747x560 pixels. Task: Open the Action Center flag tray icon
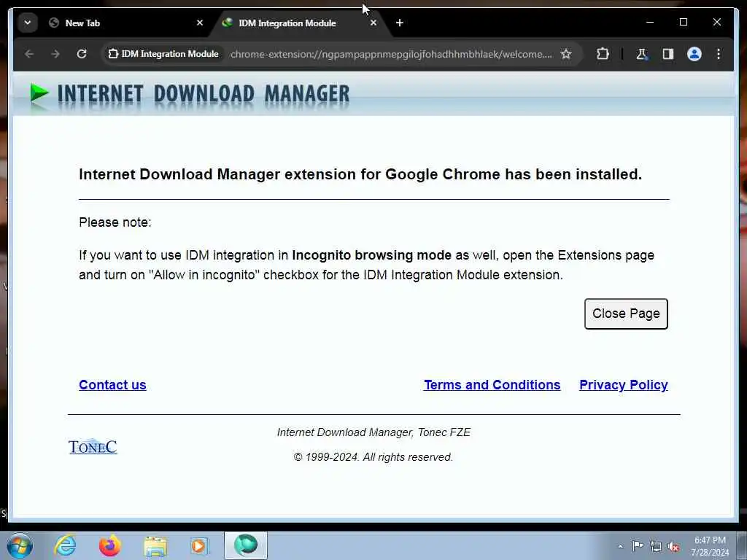[x=638, y=546]
